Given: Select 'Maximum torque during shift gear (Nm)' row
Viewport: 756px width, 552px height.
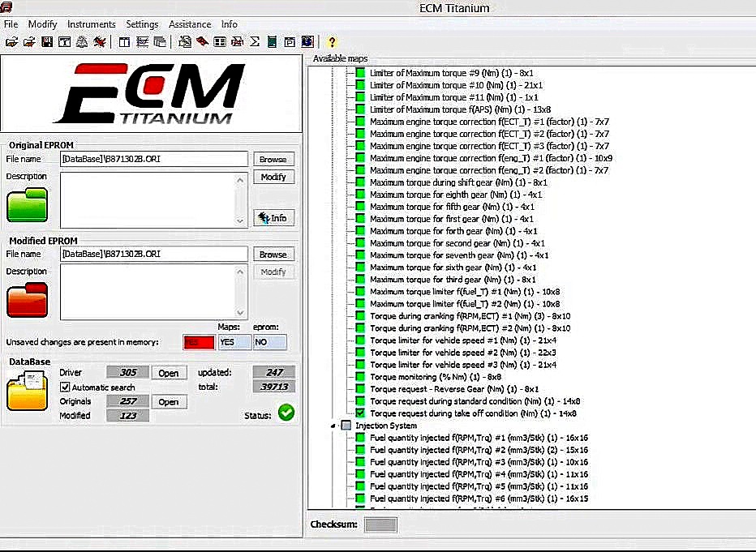Looking at the screenshot, I should pos(458,182).
